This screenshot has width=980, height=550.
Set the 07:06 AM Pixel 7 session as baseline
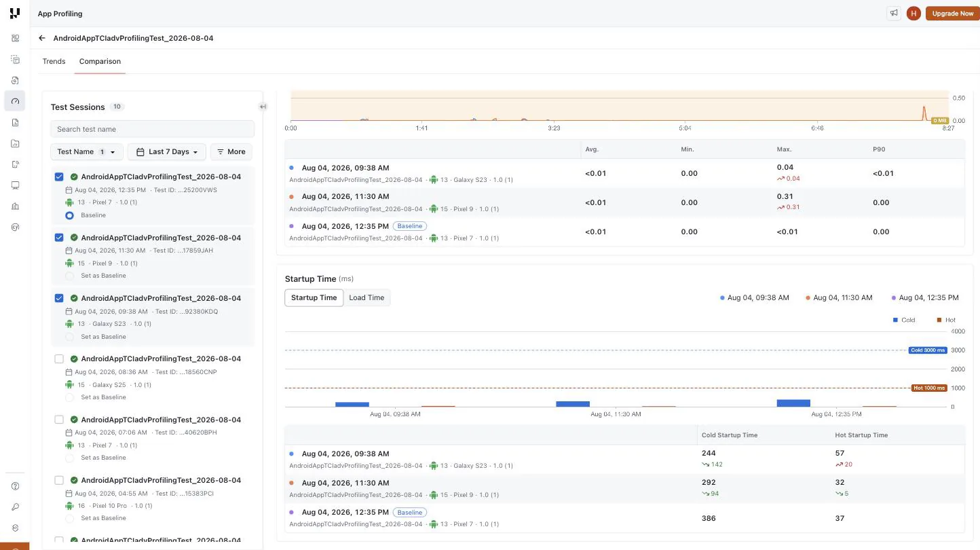[69, 458]
